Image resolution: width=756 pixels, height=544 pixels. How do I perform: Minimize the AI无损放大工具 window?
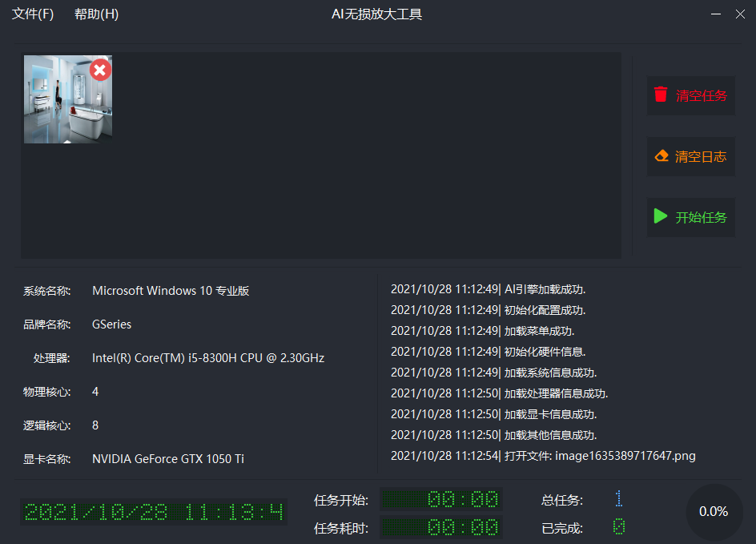(x=716, y=14)
